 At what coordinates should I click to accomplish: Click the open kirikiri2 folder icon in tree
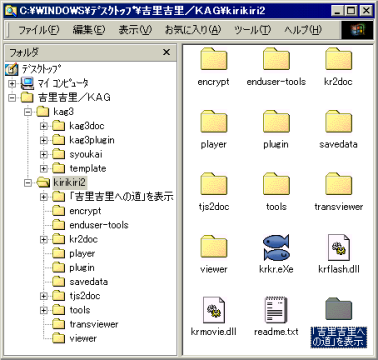coord(43,182)
